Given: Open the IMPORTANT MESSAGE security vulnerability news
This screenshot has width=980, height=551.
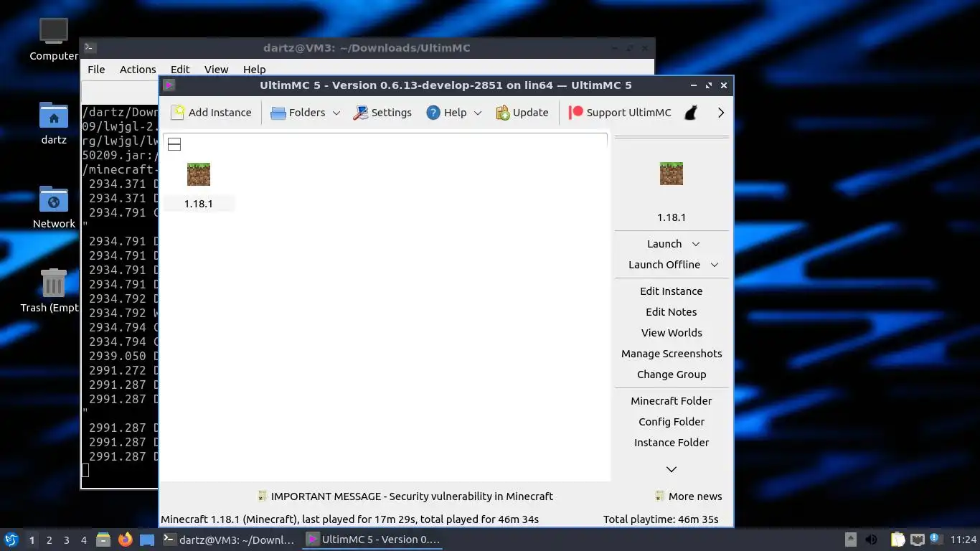Looking at the screenshot, I should 405,496.
